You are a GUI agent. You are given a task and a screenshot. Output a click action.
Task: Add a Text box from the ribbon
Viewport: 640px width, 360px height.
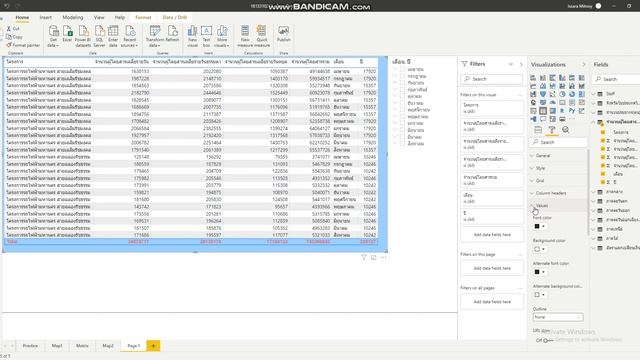tap(207, 36)
